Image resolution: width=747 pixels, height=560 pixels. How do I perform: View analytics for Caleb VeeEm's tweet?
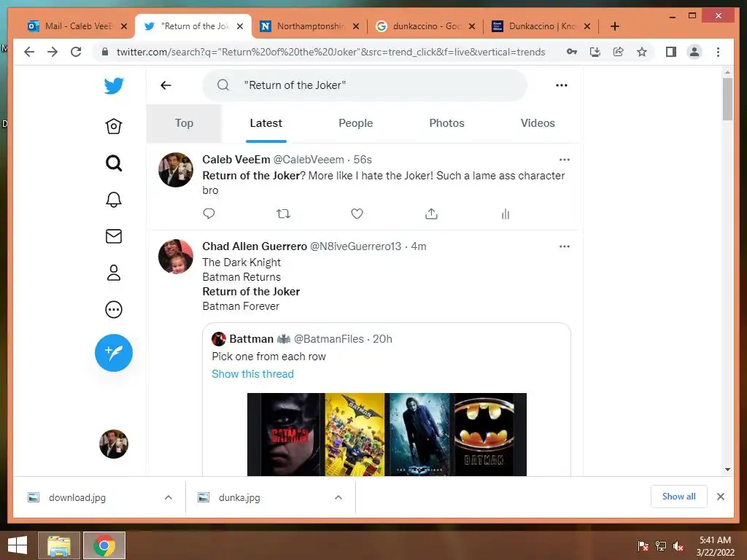[505, 214]
